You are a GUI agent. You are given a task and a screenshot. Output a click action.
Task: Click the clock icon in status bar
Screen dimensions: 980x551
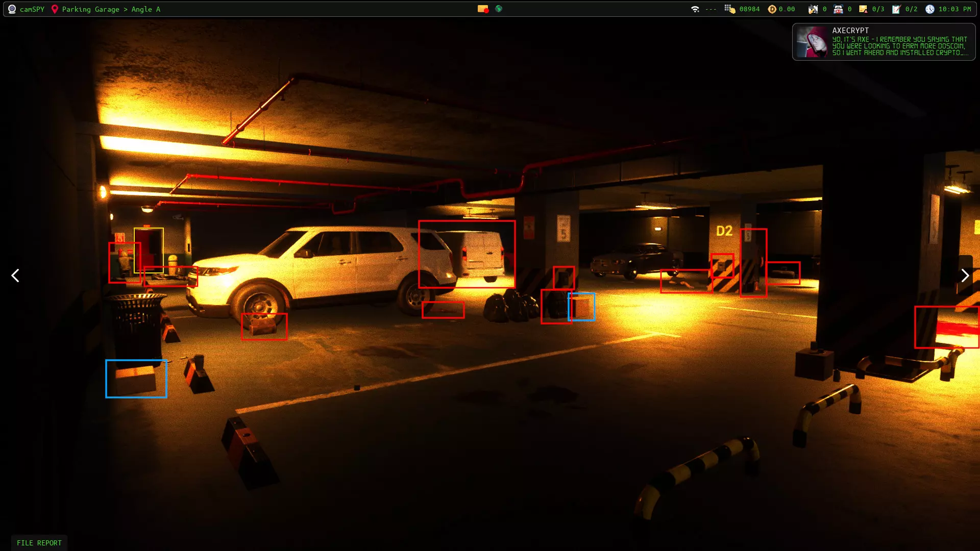point(929,9)
